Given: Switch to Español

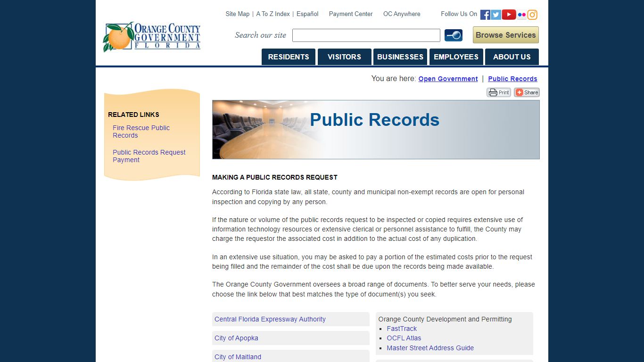Looking at the screenshot, I should click(307, 14).
